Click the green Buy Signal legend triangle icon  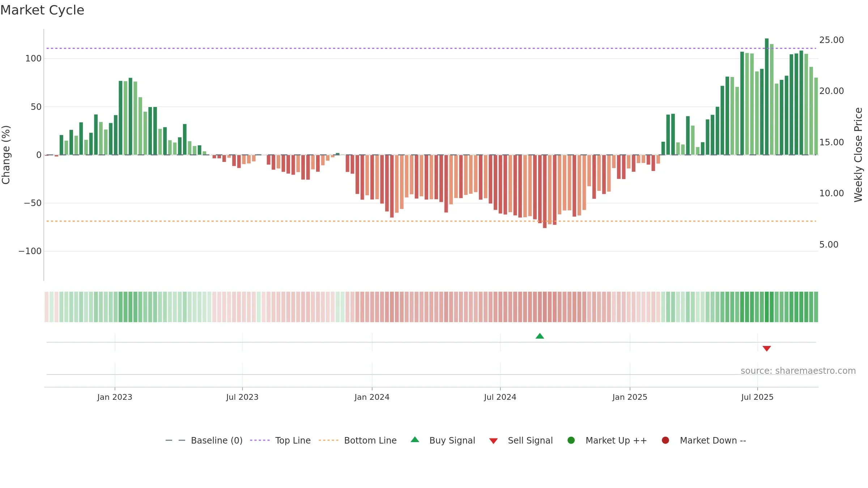pos(415,440)
